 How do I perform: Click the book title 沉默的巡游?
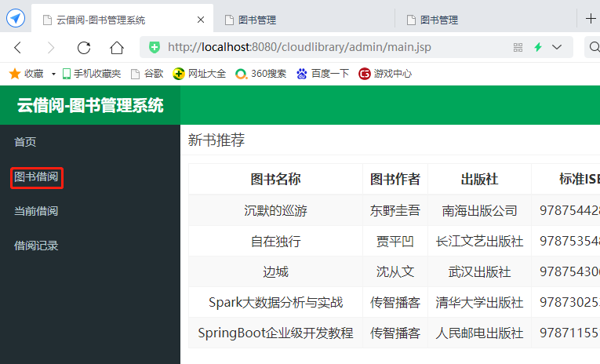[275, 210]
